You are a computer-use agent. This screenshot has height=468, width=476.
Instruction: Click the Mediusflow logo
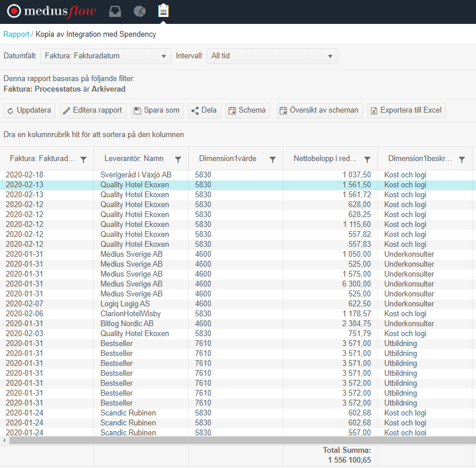51,11
